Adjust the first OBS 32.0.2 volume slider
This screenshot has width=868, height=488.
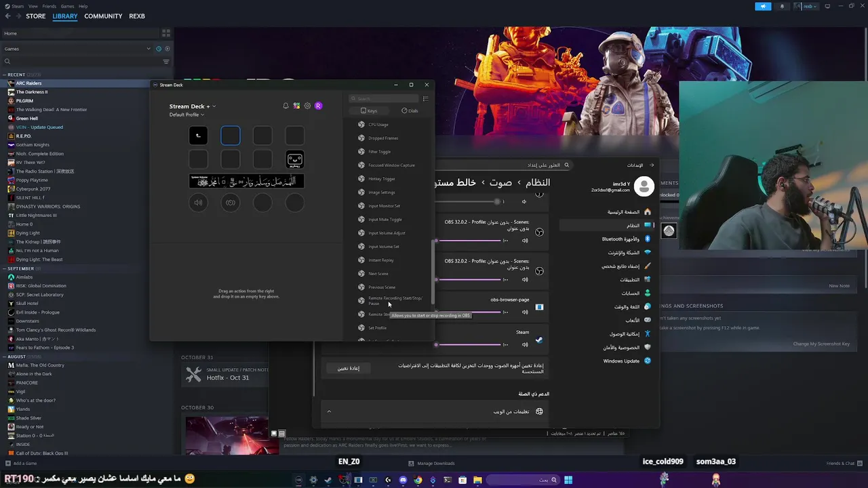pyautogui.click(x=469, y=241)
